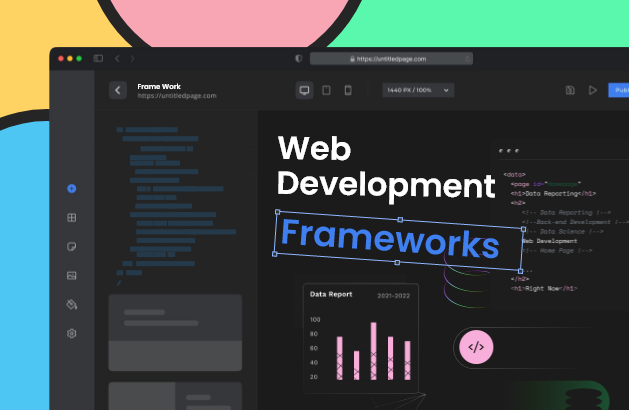This screenshot has height=410, width=629.
Task: Switch to mobile phone preview device
Action: coord(348,90)
